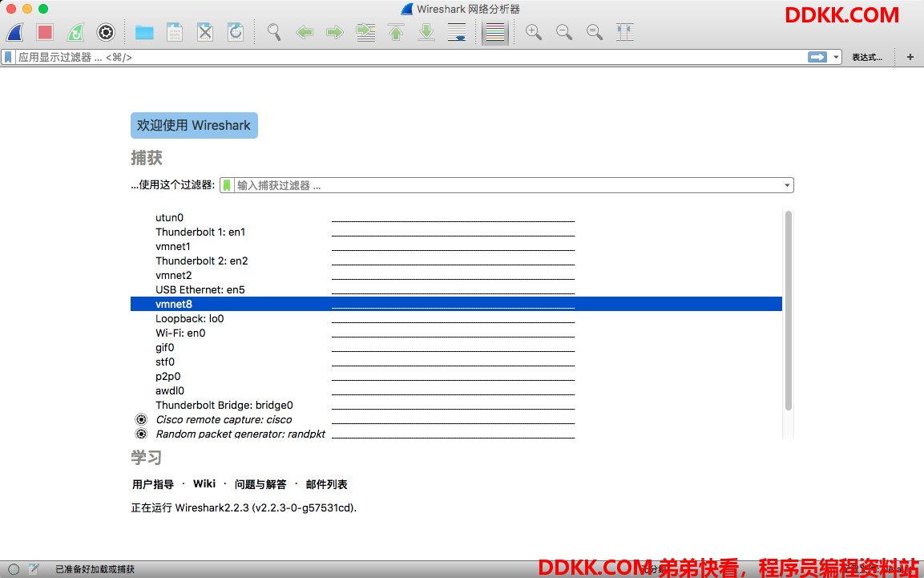Apply the display filter with the arrow button
The image size is (924, 578).
point(817,57)
